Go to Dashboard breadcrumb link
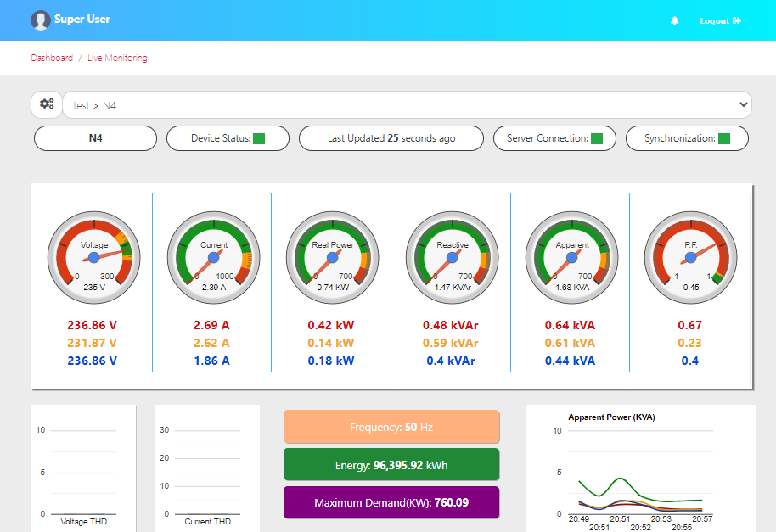The image size is (776, 532). [x=52, y=59]
